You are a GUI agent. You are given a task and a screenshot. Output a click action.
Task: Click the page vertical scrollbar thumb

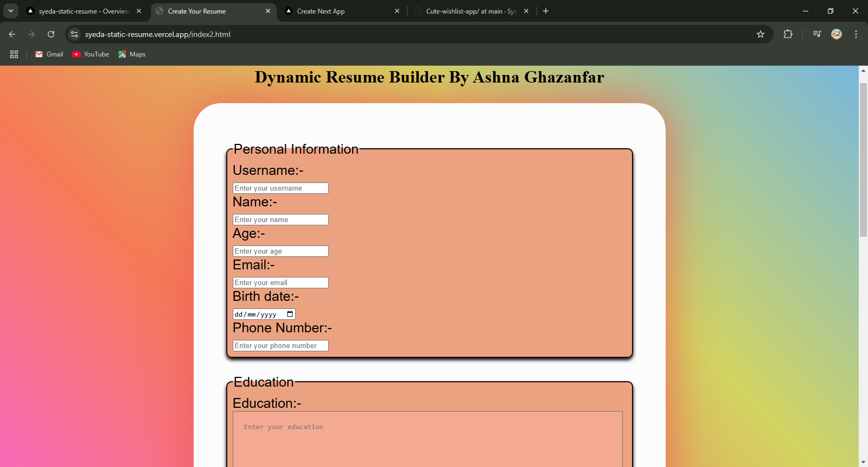[863, 160]
